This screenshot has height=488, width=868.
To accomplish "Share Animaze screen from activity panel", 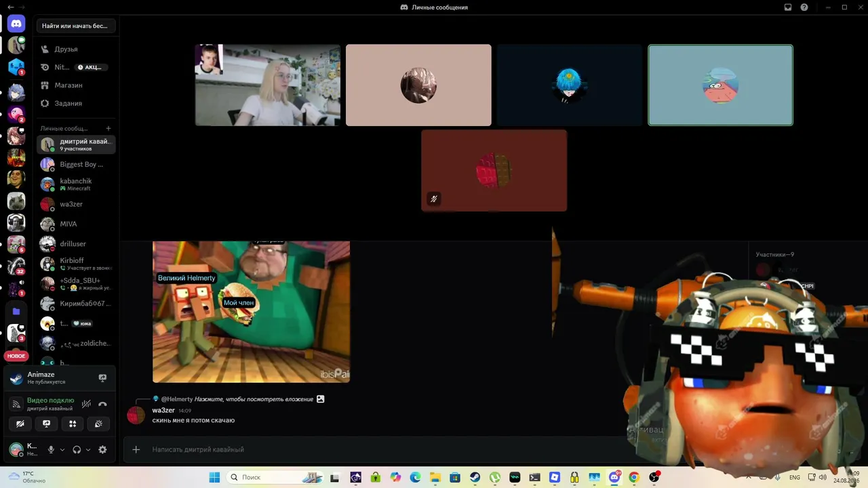I will (x=102, y=378).
